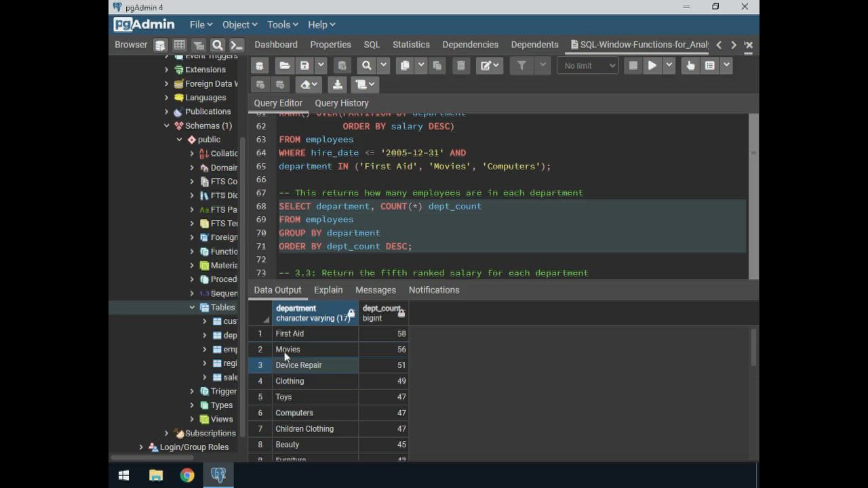Collapse the Tables tree node
The height and width of the screenshot is (488, 868).
[x=192, y=307]
